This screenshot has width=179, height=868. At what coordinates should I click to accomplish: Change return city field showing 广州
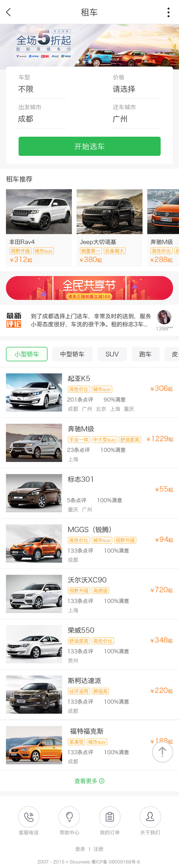136,119
